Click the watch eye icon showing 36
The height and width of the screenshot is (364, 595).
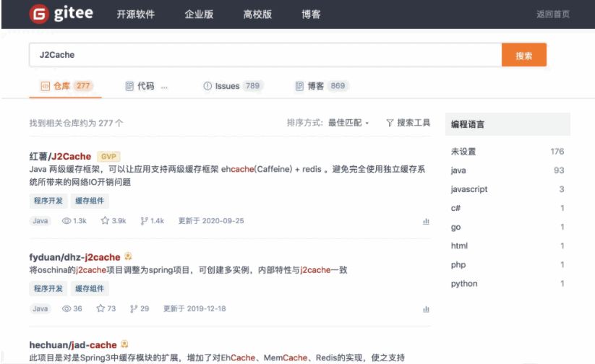coord(67,308)
